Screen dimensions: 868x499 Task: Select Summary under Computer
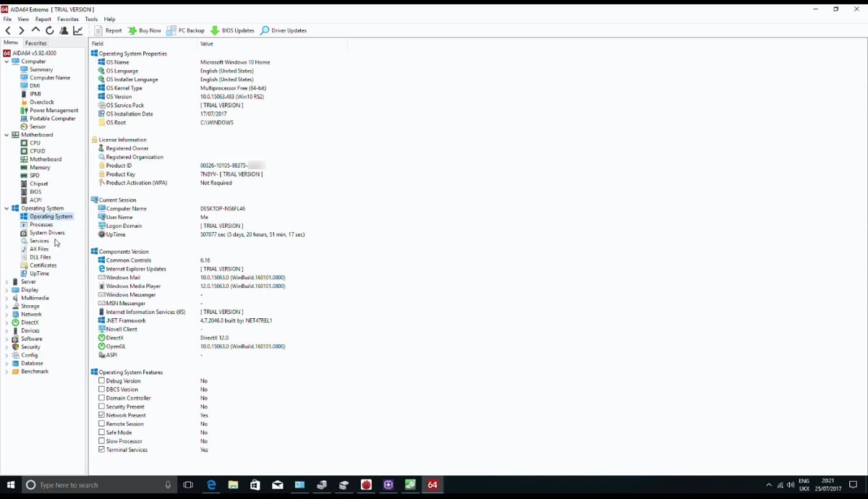point(41,69)
